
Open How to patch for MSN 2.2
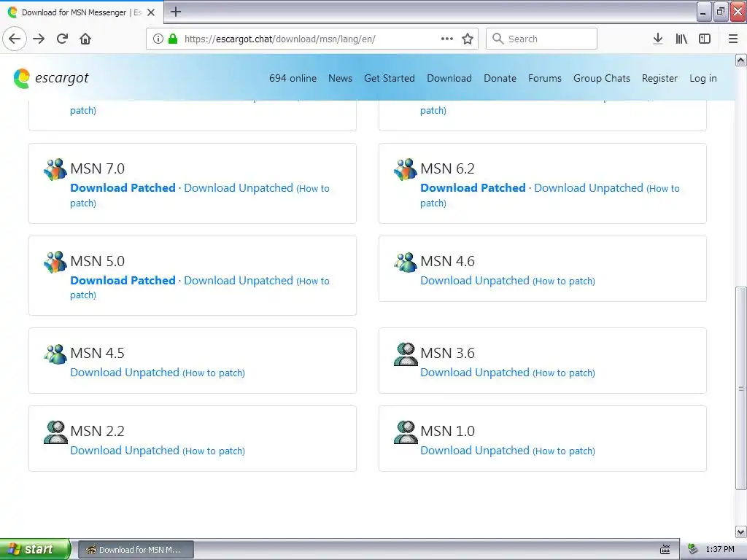(x=214, y=451)
